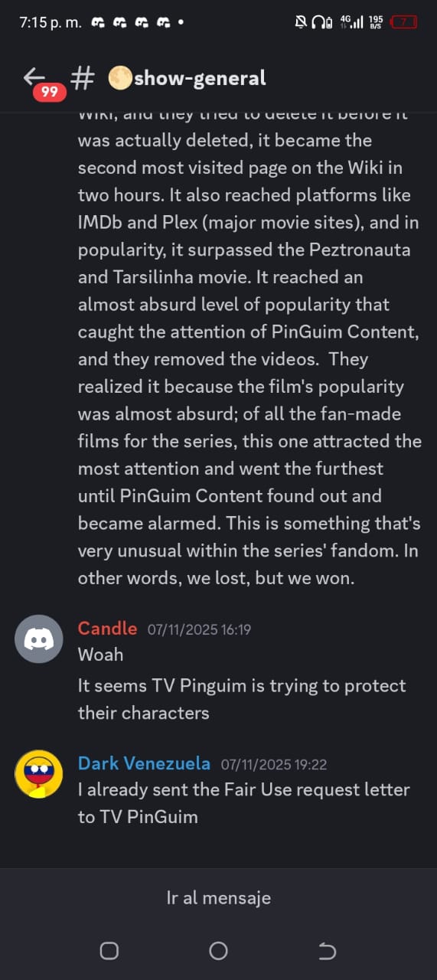Screen dimensions: 437x980
Task: Tap the muted bell status icon
Action: [301, 22]
